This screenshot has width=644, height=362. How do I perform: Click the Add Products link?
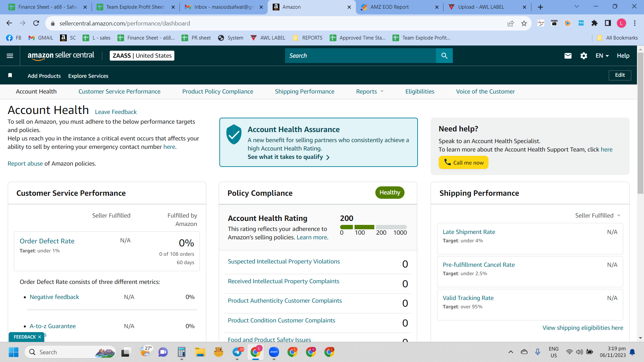(x=44, y=76)
